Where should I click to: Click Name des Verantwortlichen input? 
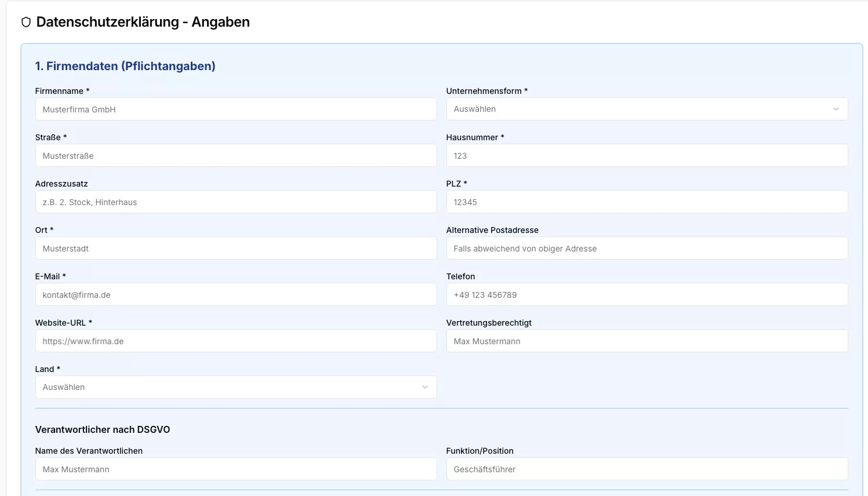tap(235, 469)
